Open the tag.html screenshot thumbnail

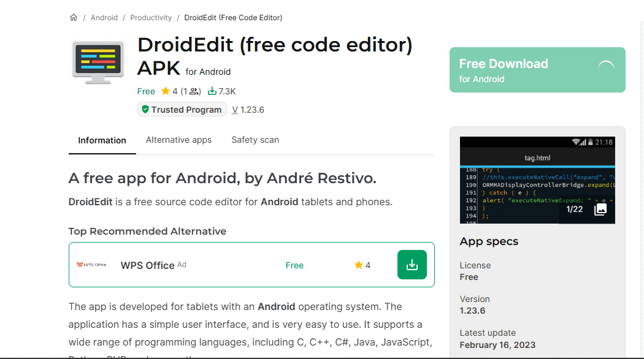tap(537, 180)
